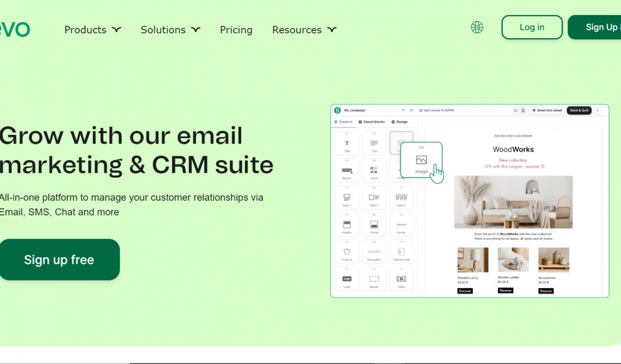Select the Payment link block icon

coord(401,252)
